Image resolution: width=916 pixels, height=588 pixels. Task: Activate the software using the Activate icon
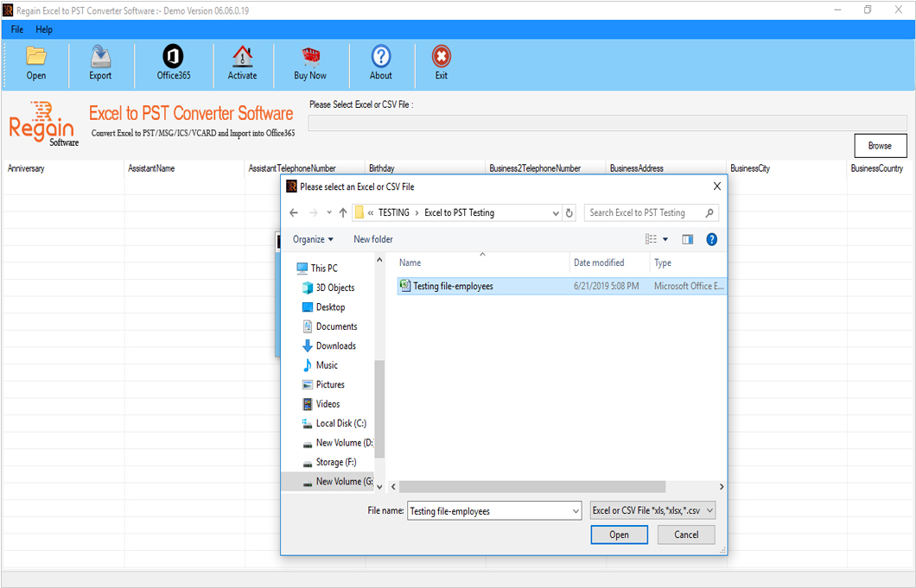pos(243,62)
